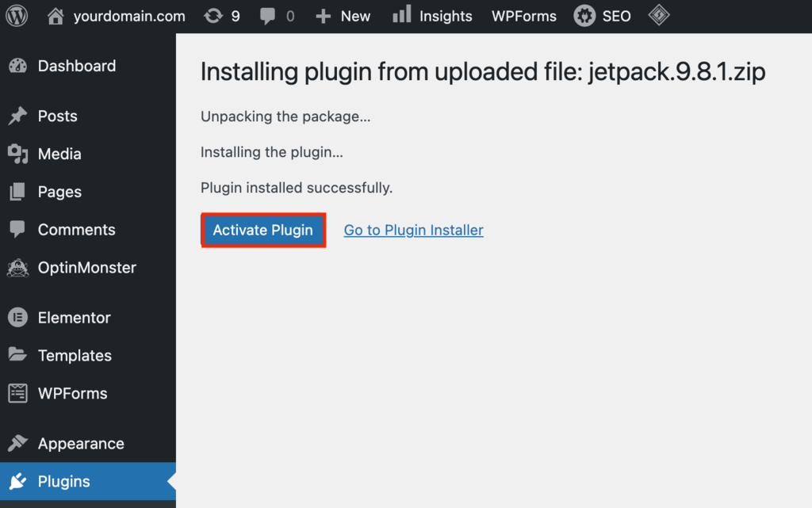Activate the Jetpack plugin
The image size is (812, 508).
click(263, 230)
